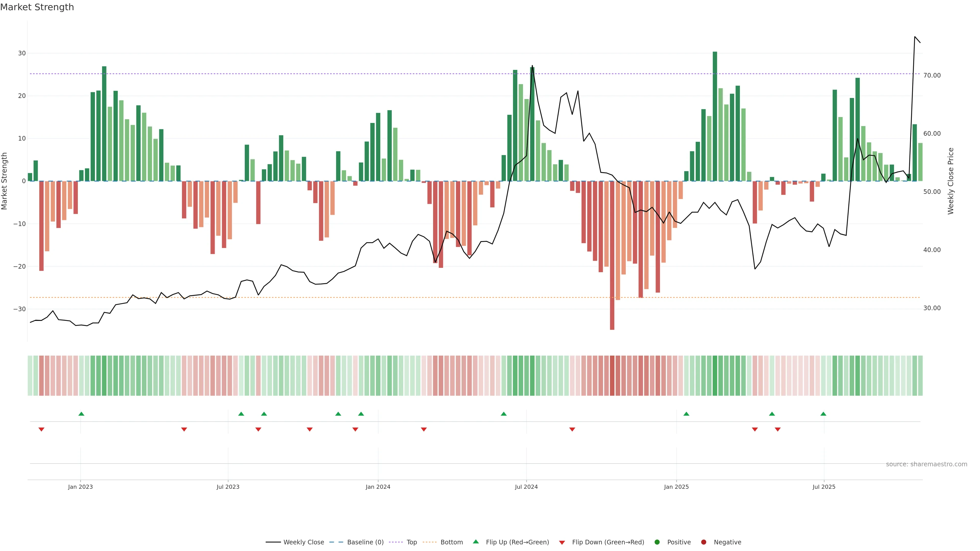Click the Negative red circle legend icon
This screenshot has height=551, width=980.
(x=703, y=542)
